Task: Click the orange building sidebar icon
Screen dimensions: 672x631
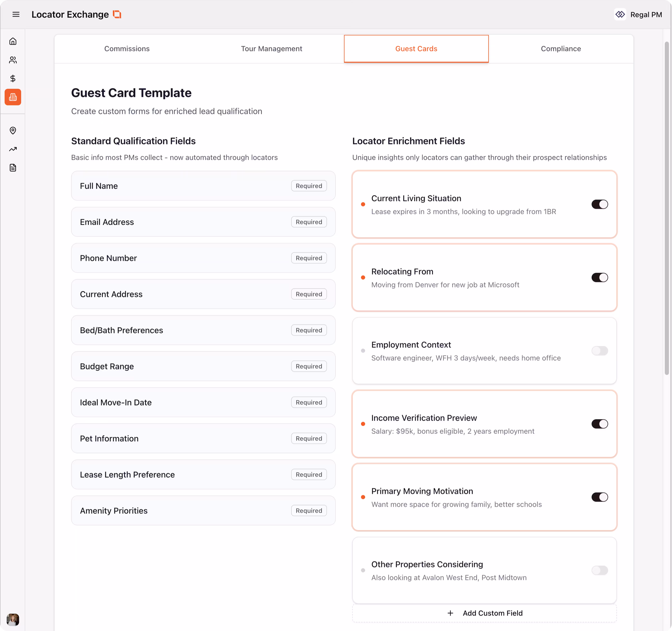Action: (13, 97)
